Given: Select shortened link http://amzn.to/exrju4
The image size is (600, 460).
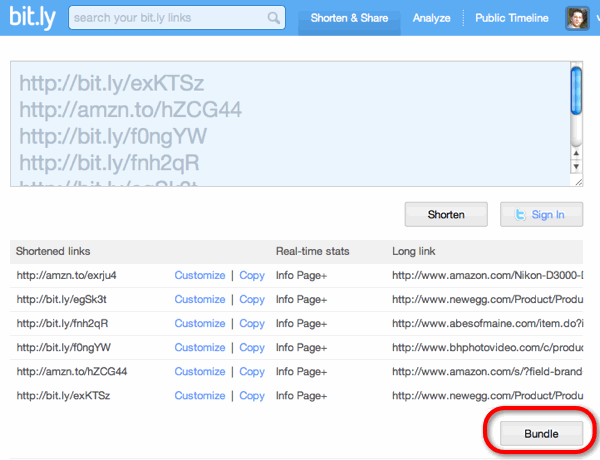Looking at the screenshot, I should pos(66,276).
